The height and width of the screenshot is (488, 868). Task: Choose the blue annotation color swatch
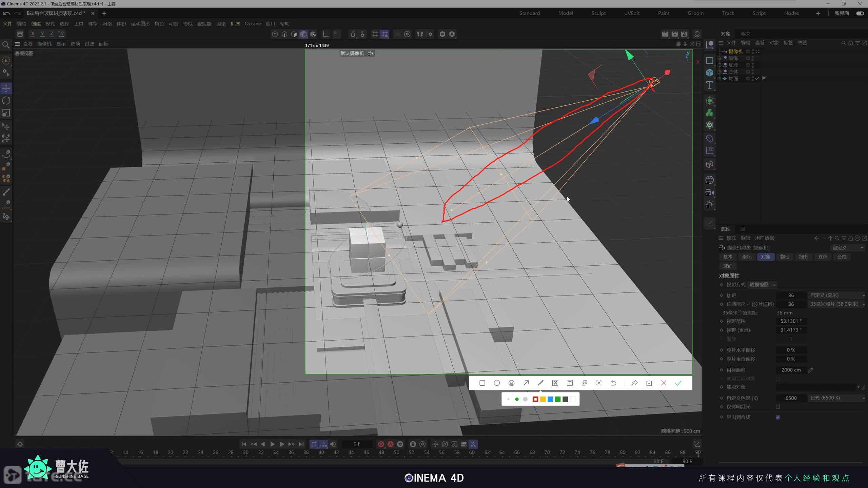(x=550, y=399)
